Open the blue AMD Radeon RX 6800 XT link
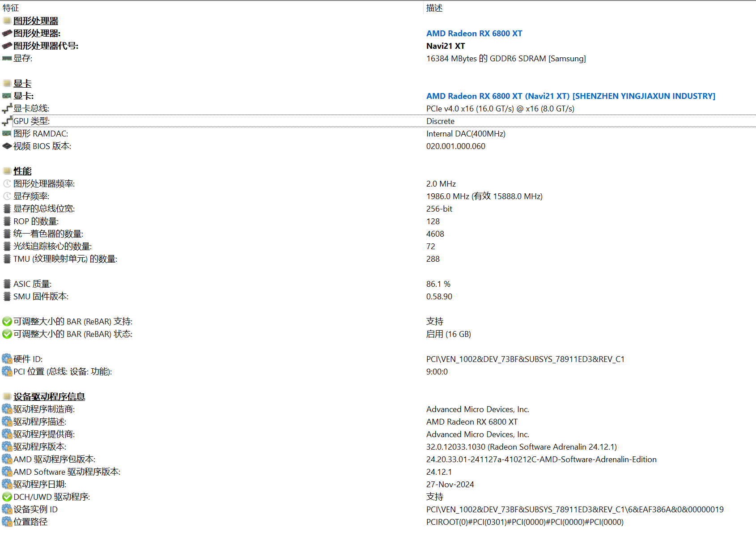The height and width of the screenshot is (536, 756). point(474,34)
